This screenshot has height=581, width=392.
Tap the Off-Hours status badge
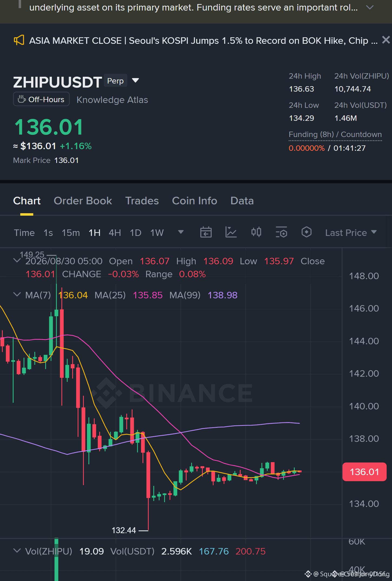click(41, 99)
